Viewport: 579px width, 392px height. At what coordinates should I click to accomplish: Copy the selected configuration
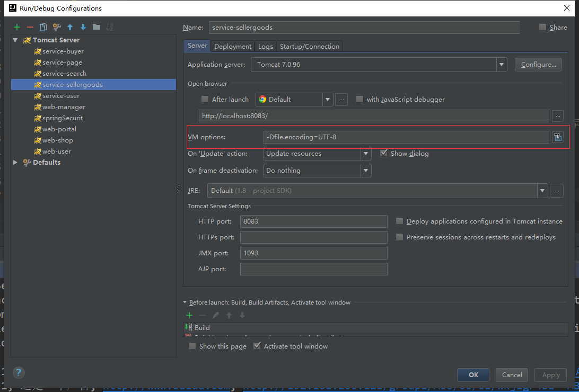point(43,27)
